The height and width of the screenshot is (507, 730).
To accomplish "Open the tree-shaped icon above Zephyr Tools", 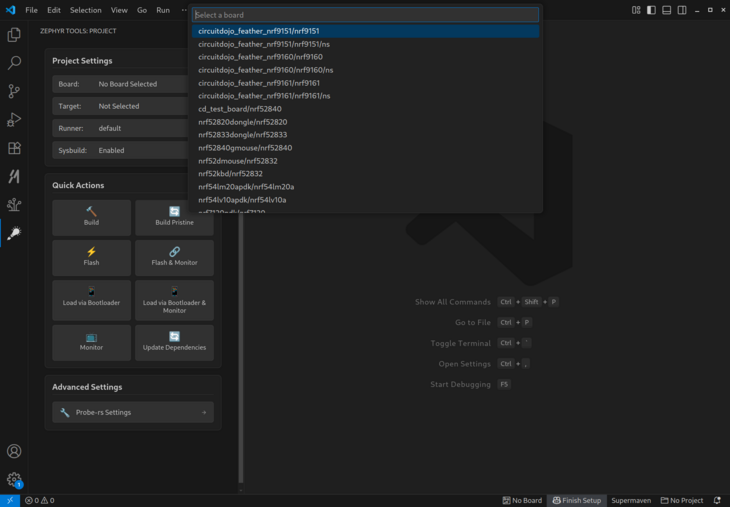I will tap(14, 205).
